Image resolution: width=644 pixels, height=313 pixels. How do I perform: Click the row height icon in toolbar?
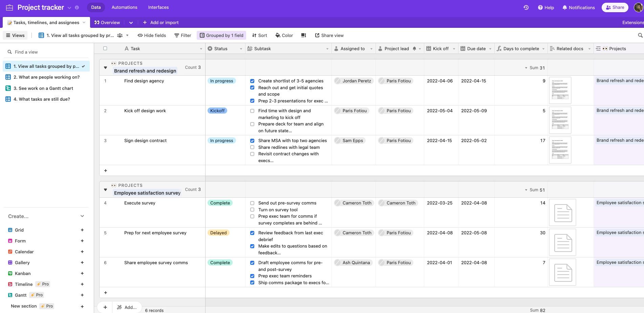304,35
